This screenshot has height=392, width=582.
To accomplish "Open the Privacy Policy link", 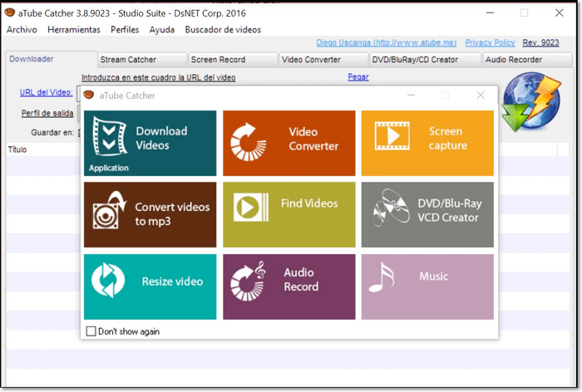I will pos(490,42).
